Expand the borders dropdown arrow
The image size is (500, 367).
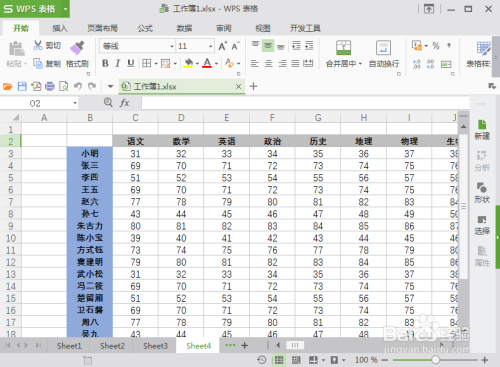[156, 63]
